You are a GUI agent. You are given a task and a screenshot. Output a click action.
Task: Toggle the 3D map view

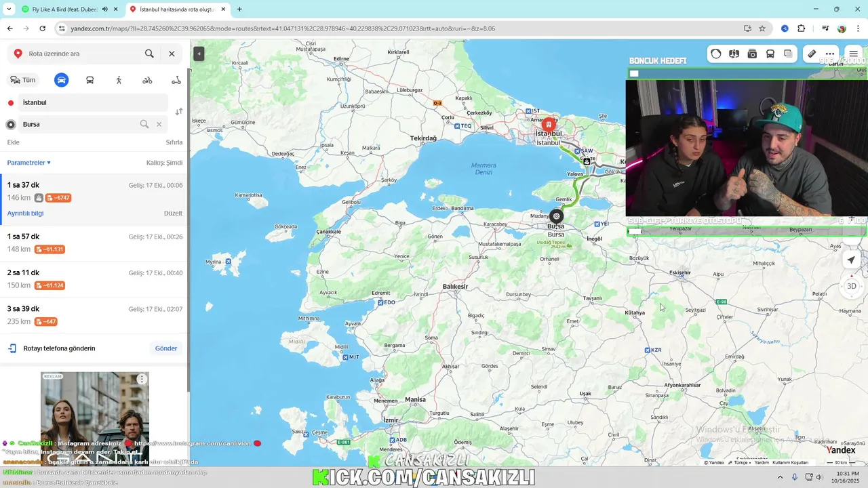coord(852,286)
